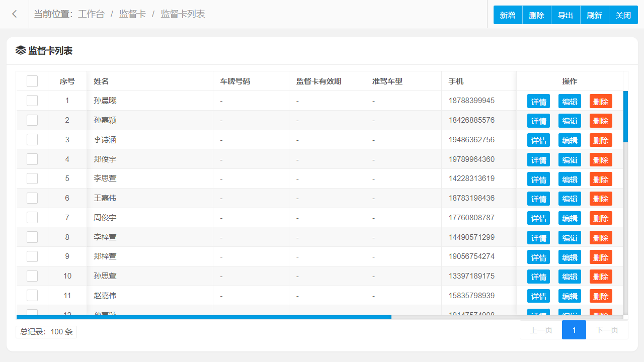Tick the checkbox for 郑俊宇

point(32,159)
